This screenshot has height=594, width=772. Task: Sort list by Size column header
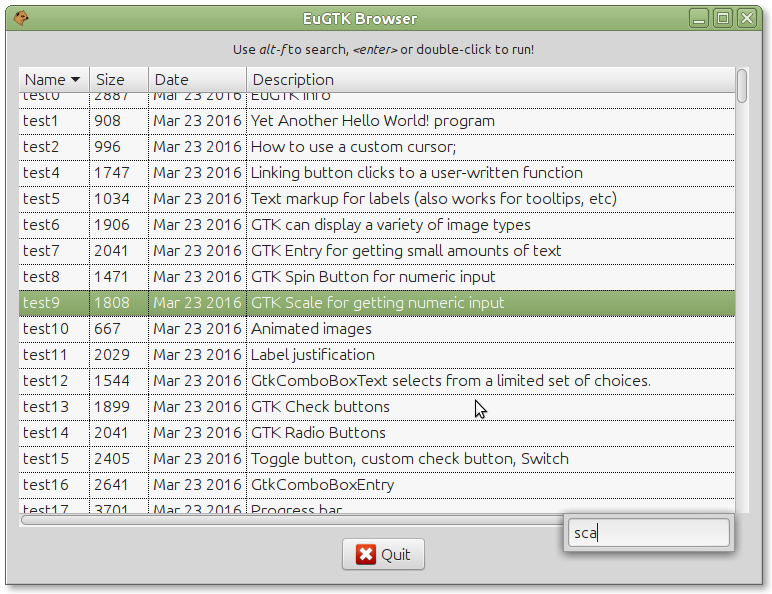coord(118,80)
